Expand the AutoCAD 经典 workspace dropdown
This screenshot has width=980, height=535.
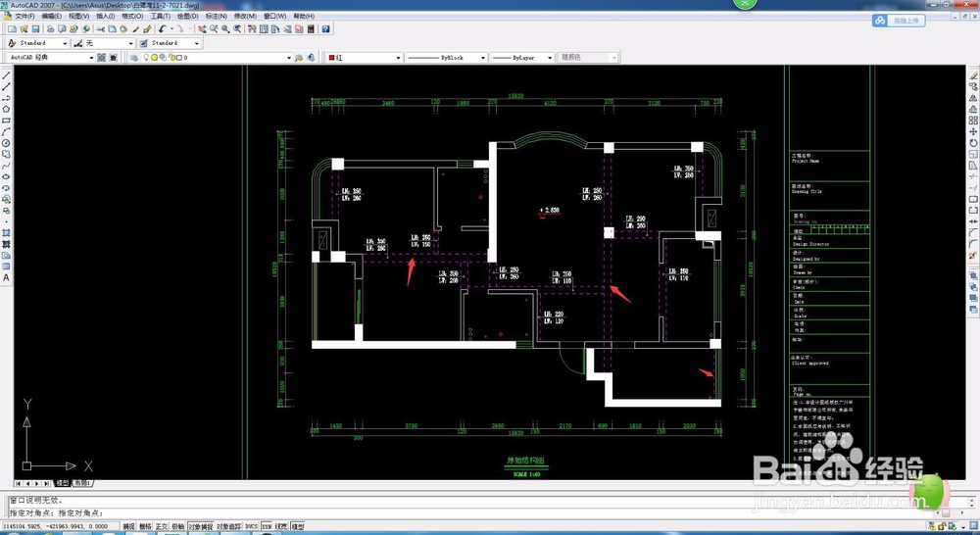pos(91,58)
